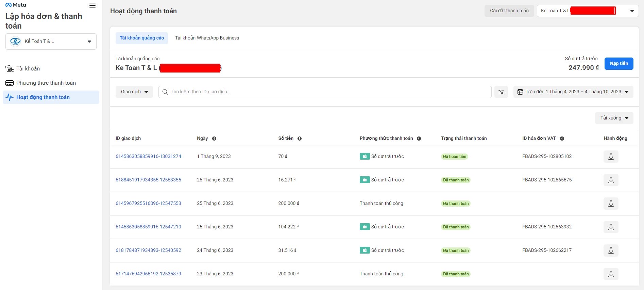Click the info icon next to Số tiền
644x290 pixels.
pyautogui.click(x=300, y=139)
